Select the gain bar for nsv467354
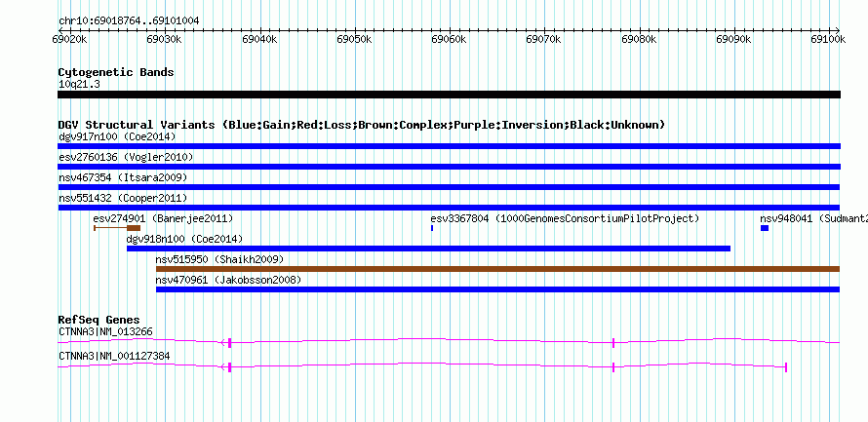The image size is (868, 422). pyautogui.click(x=449, y=187)
